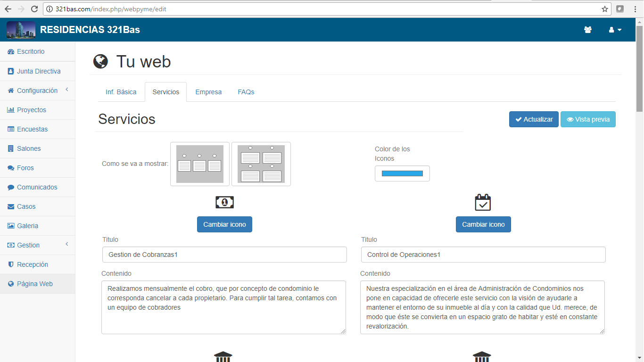Click the browser reload icon

[x=34, y=9]
